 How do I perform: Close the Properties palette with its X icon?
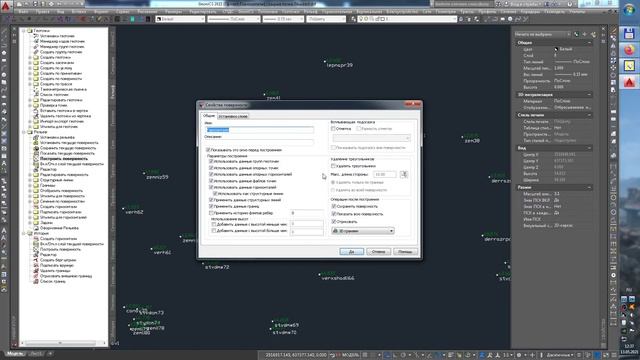[603, 29]
